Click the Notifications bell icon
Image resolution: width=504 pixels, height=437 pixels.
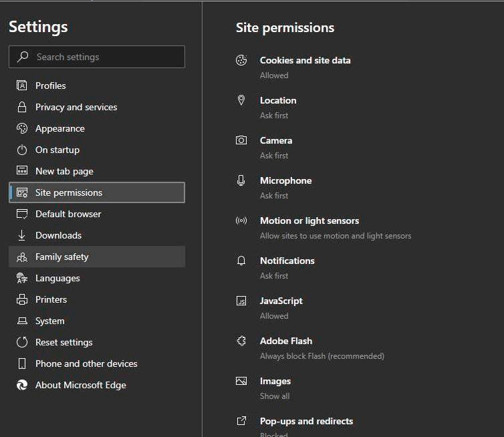241,261
